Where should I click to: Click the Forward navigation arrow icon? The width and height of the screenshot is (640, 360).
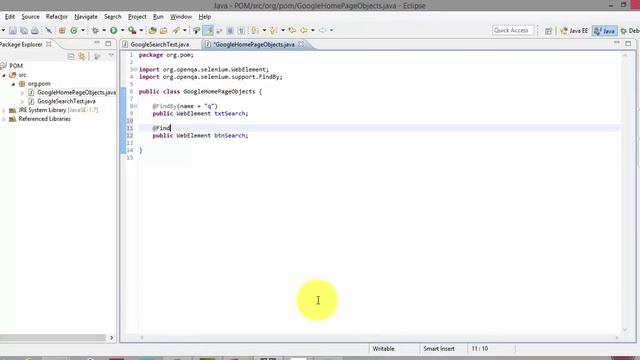(322, 31)
